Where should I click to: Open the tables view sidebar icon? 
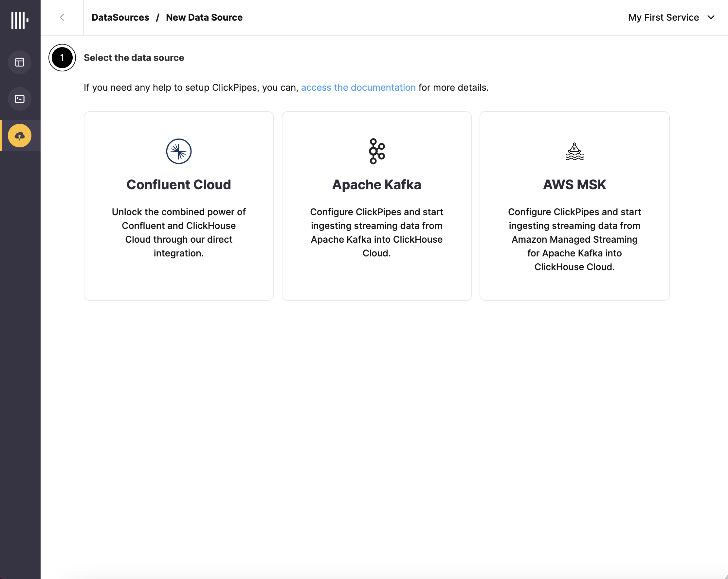coord(20,63)
